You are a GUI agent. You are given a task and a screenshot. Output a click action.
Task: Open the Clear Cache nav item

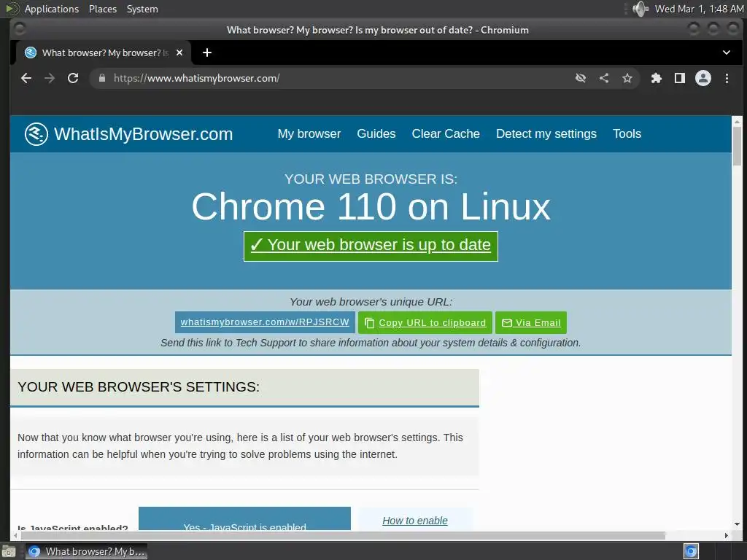446,134
